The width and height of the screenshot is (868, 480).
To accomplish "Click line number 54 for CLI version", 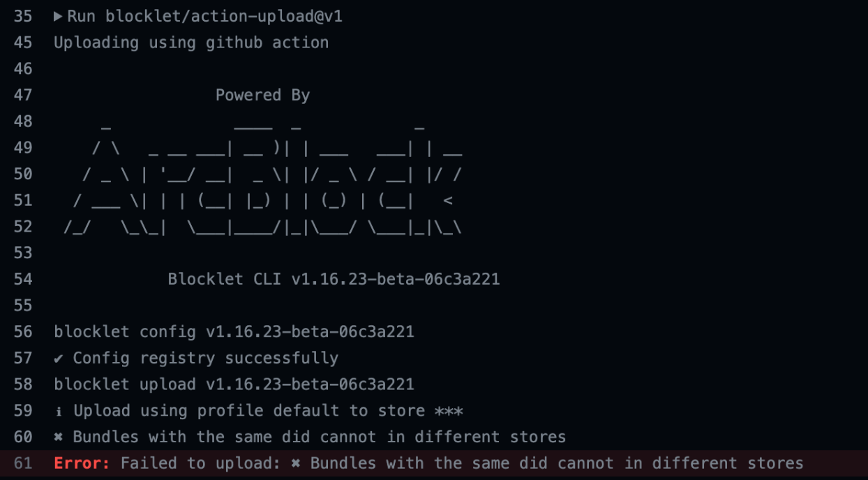I will click(x=23, y=279).
